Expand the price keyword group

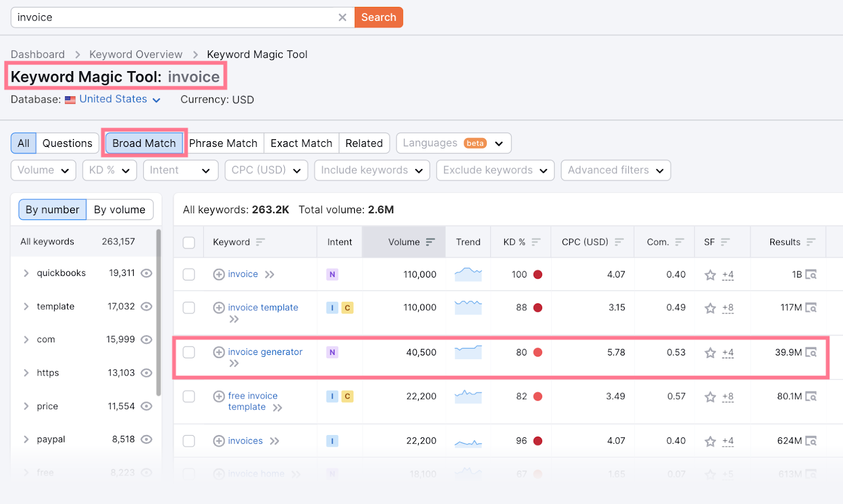26,406
